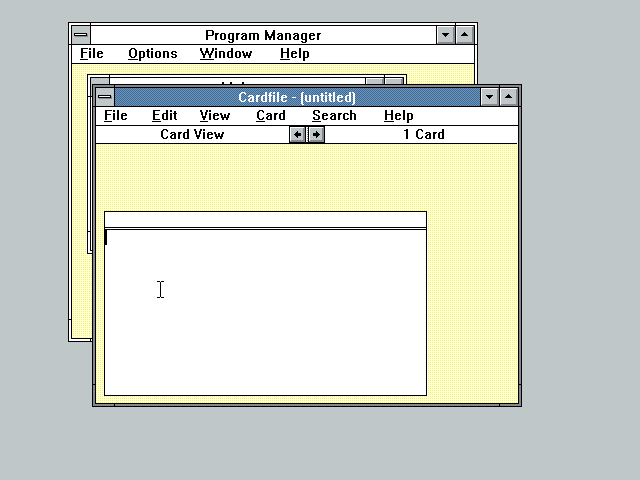Go to the previous card with left arrow
Image resolution: width=640 pixels, height=480 pixels.
(298, 134)
